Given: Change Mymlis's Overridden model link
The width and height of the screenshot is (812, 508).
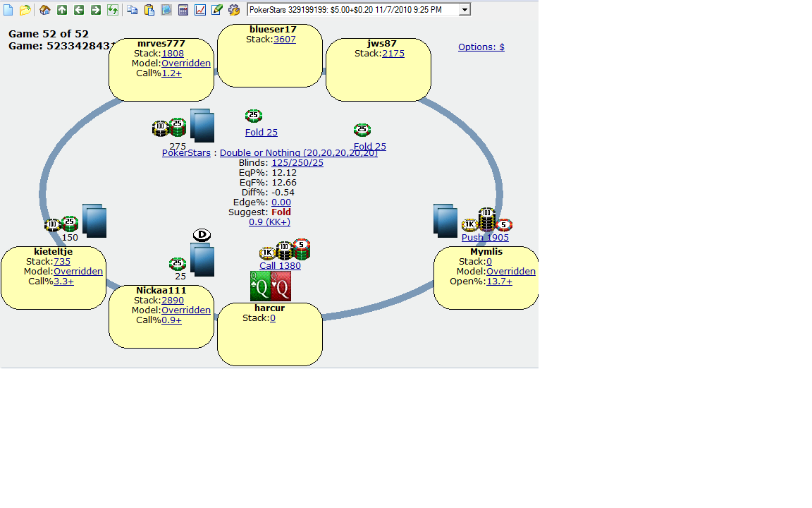Looking at the screenshot, I should 511,271.
